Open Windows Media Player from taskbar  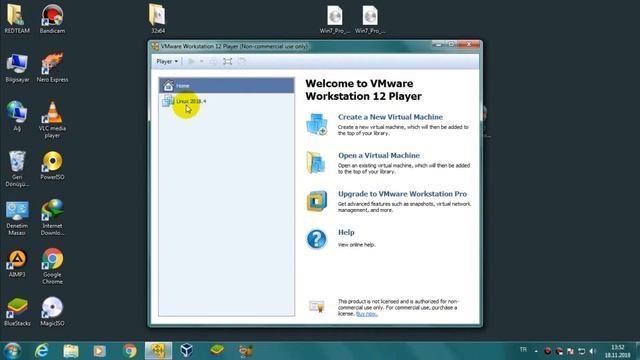[100, 351]
